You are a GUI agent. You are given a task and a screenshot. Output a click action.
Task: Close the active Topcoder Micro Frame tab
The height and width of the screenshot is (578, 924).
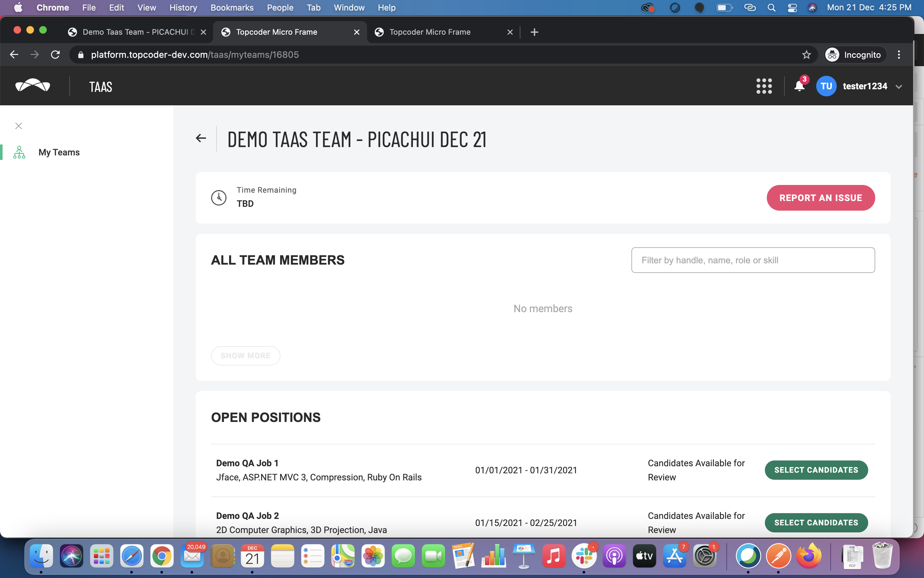(357, 32)
